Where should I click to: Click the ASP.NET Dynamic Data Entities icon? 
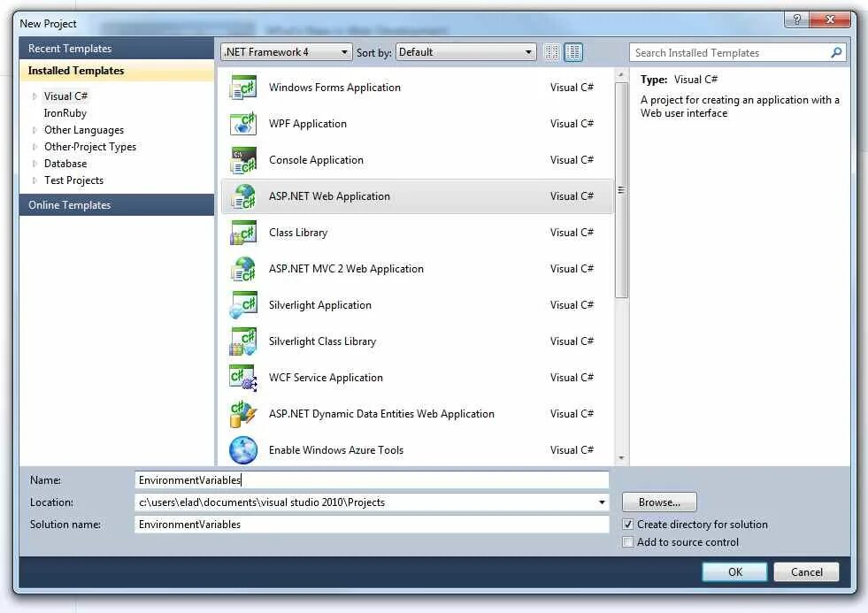[x=243, y=414]
